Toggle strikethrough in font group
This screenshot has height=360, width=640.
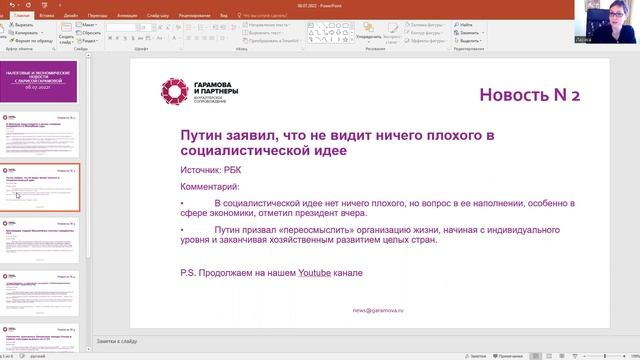click(140, 38)
